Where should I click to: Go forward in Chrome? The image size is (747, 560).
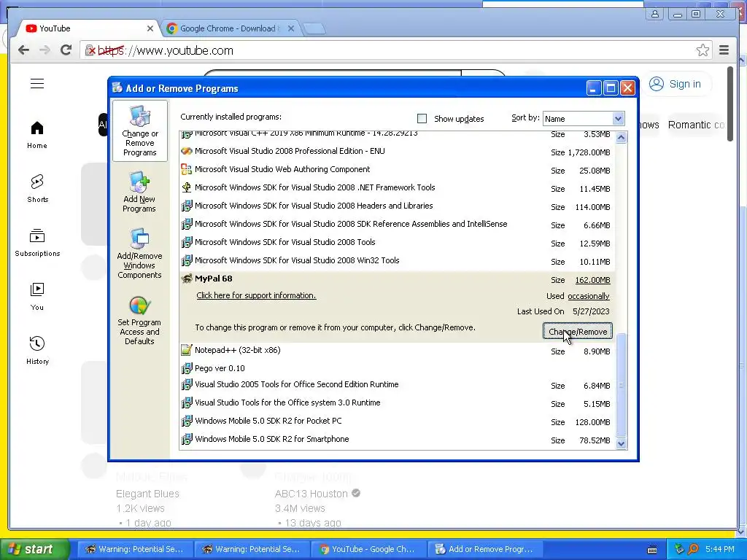click(44, 50)
